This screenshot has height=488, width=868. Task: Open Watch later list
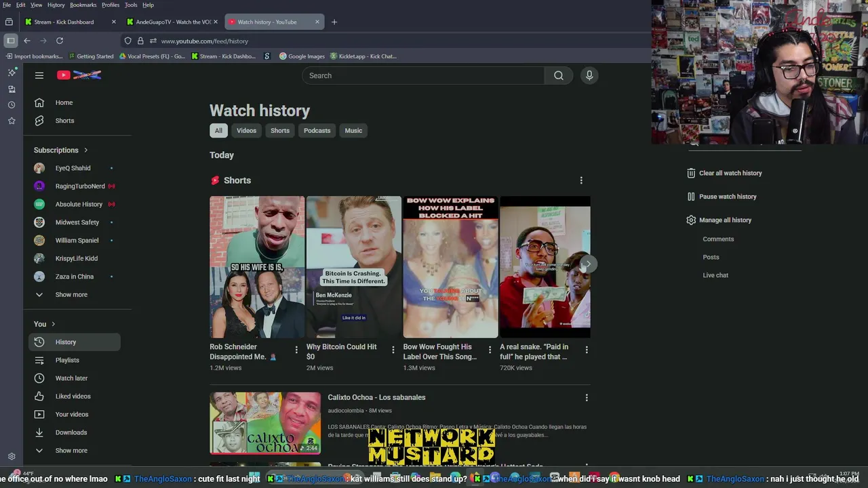[x=75, y=378]
